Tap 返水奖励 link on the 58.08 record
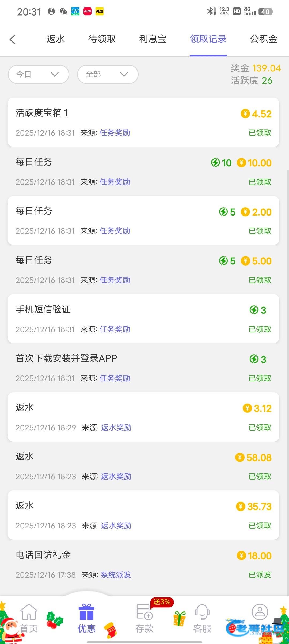The image size is (289, 644). [116, 476]
